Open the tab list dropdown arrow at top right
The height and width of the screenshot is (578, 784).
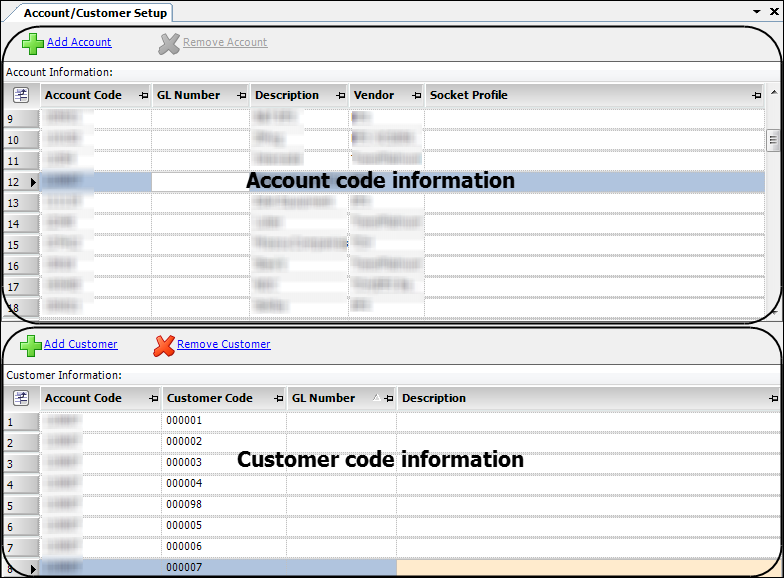(758, 12)
